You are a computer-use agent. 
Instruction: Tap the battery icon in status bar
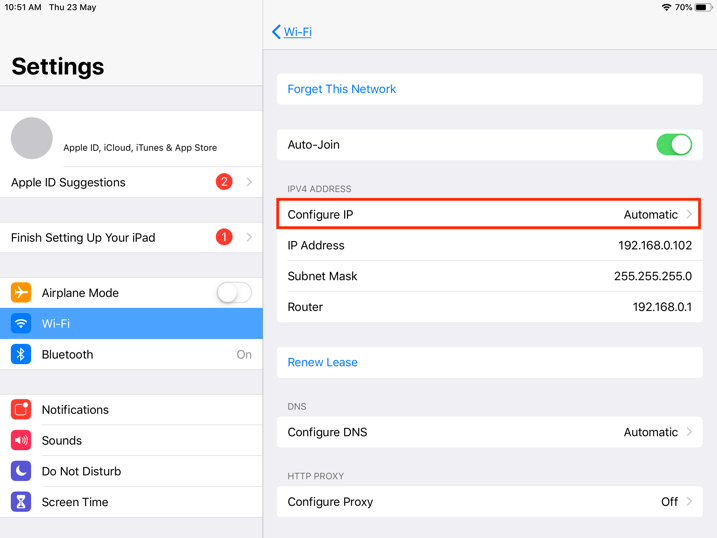point(703,7)
